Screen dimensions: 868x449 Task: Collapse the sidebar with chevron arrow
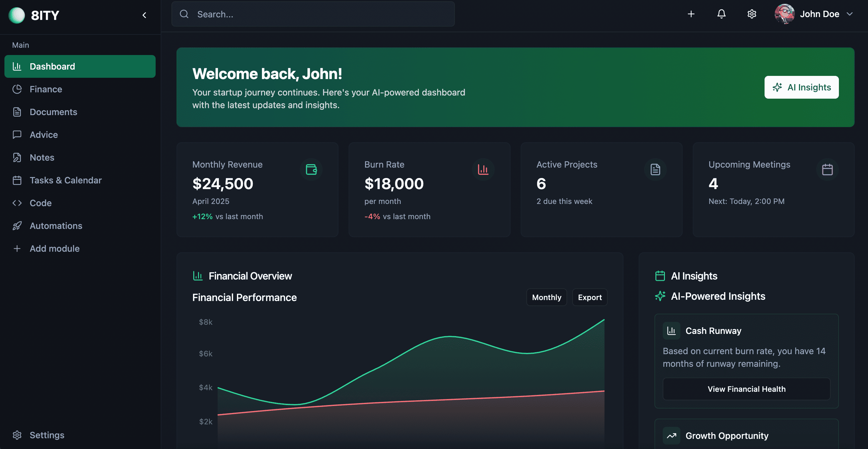pos(144,15)
